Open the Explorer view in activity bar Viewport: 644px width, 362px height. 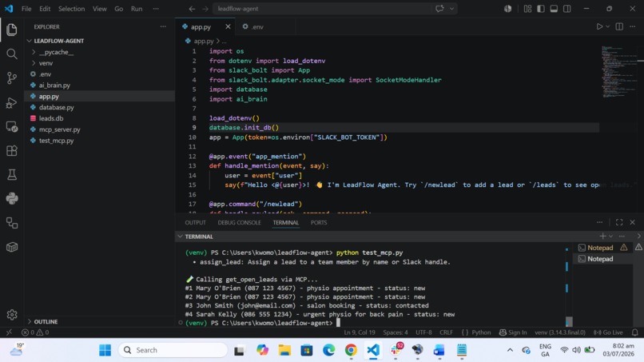[x=12, y=30]
